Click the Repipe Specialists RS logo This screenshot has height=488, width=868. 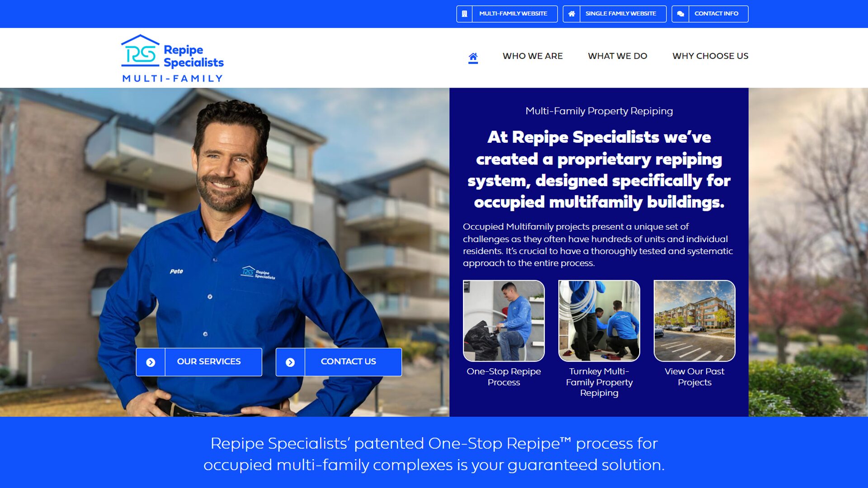[172, 58]
